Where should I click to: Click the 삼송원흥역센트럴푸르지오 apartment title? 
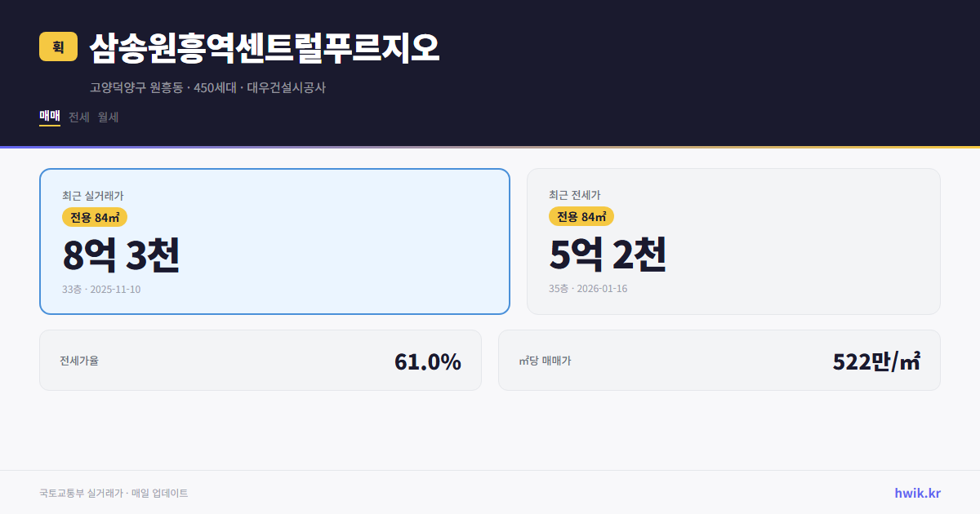click(x=263, y=48)
